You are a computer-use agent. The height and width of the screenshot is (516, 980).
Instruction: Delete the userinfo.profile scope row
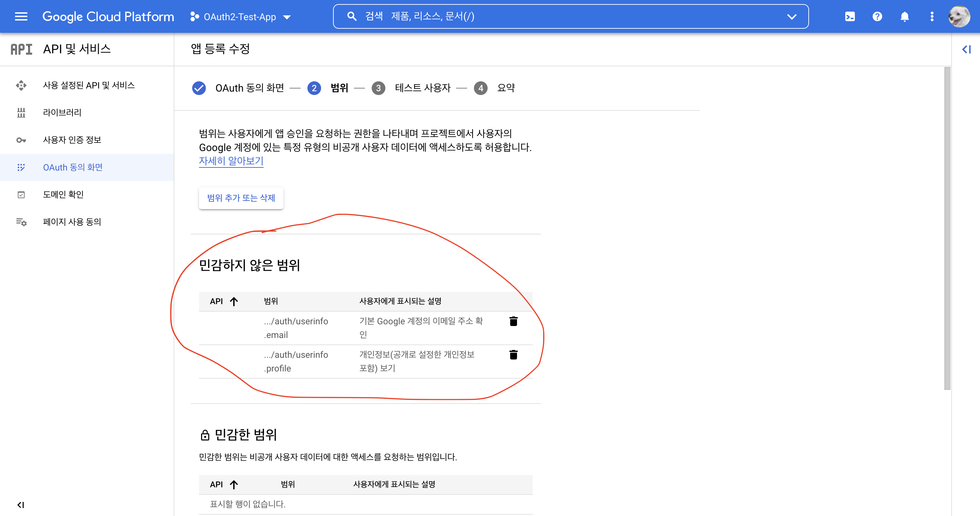[513, 355]
